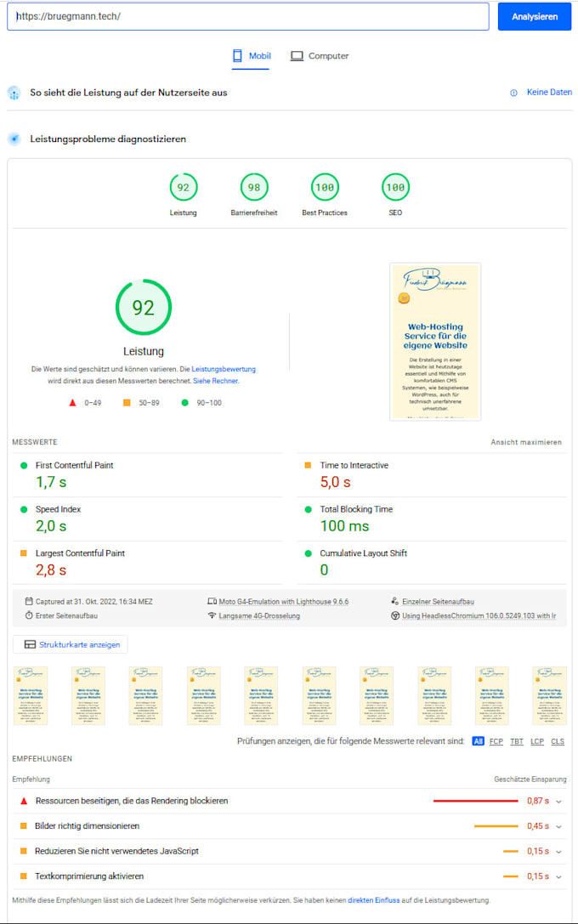The width and height of the screenshot is (578, 924).
Task: Click the wifi icon beside Langsame 4G-Drosselung
Action: [x=212, y=615]
